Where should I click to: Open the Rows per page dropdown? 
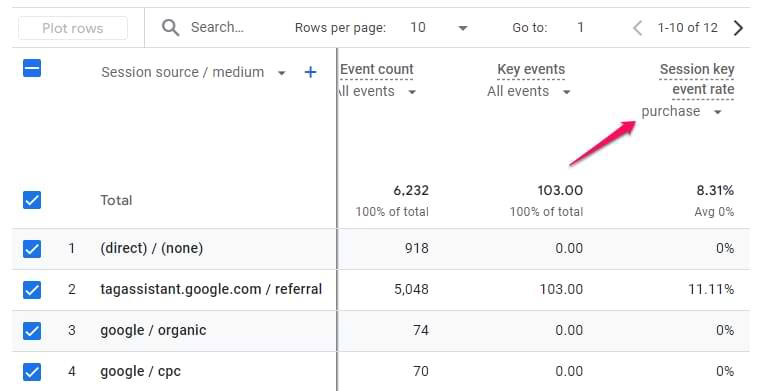point(439,28)
